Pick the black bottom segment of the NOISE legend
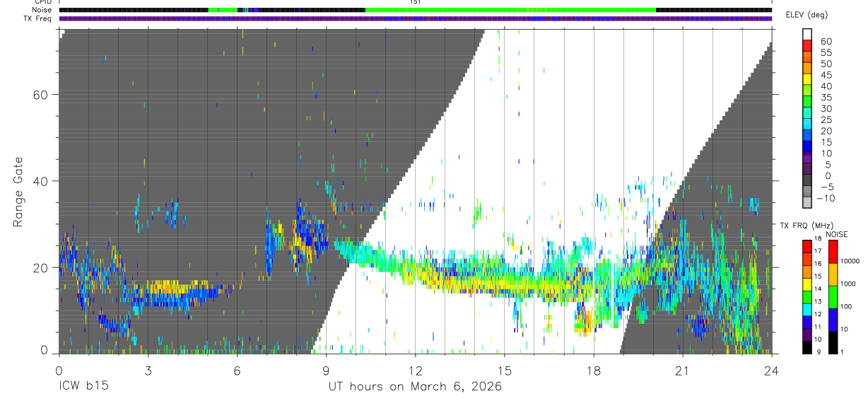Screen dimensions: 868x401 click(x=832, y=342)
